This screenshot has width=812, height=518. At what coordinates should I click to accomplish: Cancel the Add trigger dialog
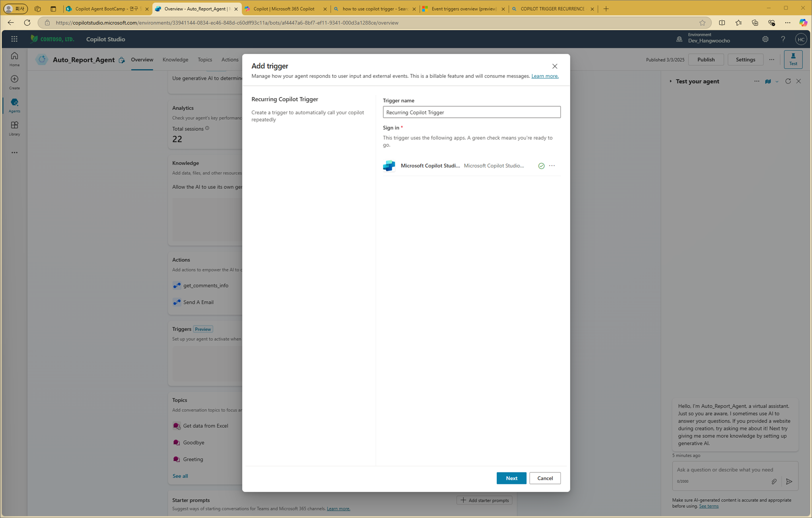pyautogui.click(x=545, y=478)
